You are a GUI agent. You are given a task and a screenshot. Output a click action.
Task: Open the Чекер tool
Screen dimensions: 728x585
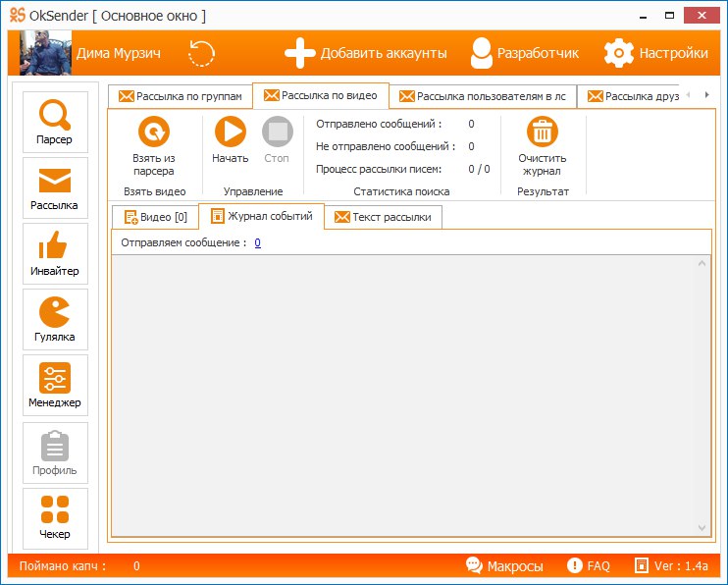[x=55, y=517]
